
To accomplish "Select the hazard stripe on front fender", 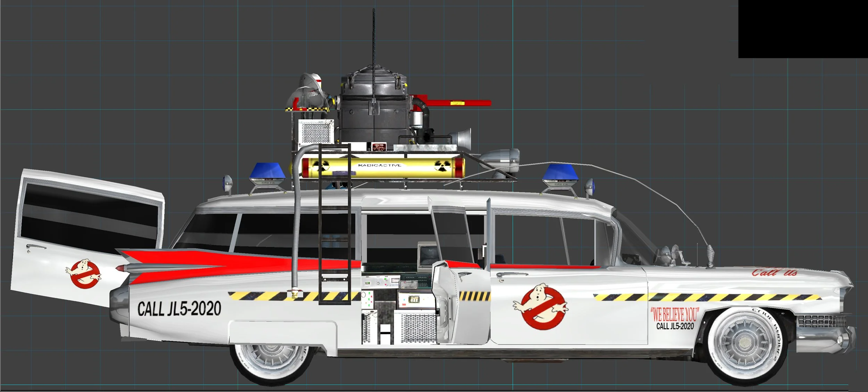I will click(x=707, y=297).
